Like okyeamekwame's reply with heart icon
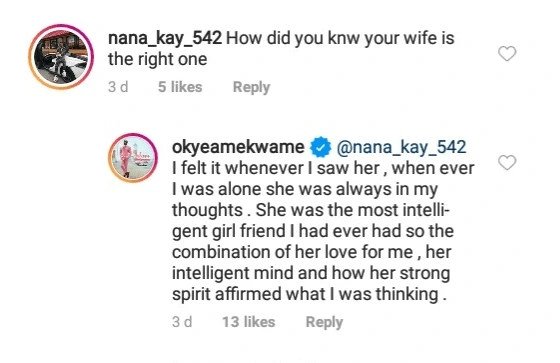 tap(507, 163)
